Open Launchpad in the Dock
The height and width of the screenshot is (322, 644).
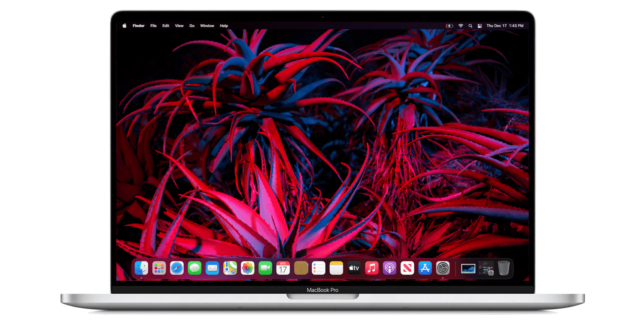click(x=159, y=268)
